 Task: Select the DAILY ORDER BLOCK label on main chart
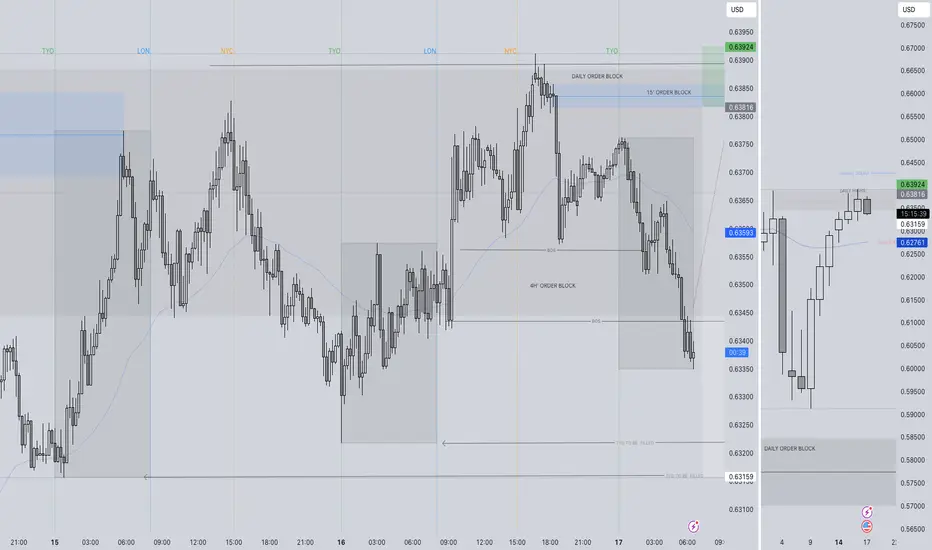point(597,76)
